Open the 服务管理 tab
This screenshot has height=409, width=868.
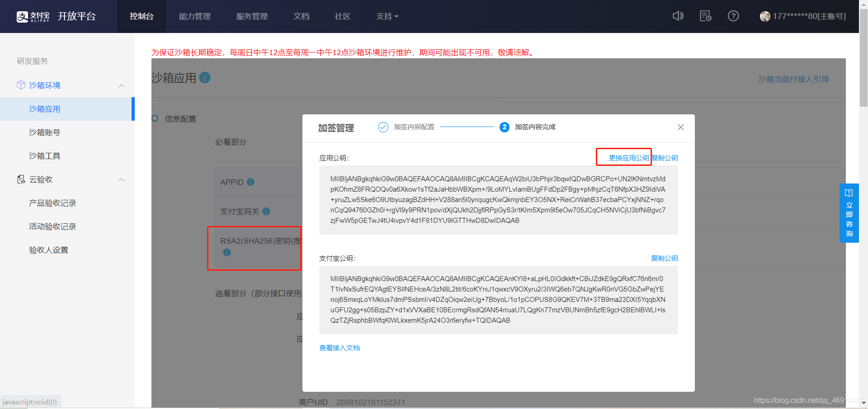pos(252,16)
